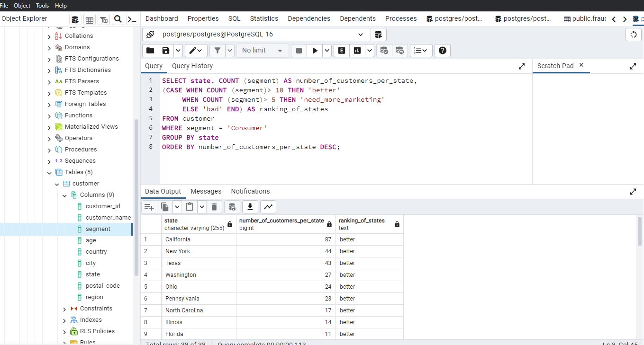The image size is (644, 345).
Task: Click the Explain Analyze chart icon
Action: pos(357,51)
